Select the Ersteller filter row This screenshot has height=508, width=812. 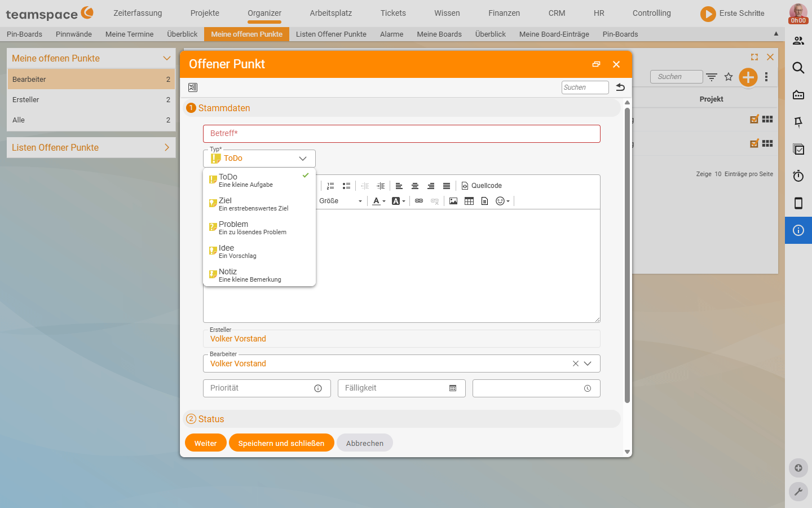point(91,99)
